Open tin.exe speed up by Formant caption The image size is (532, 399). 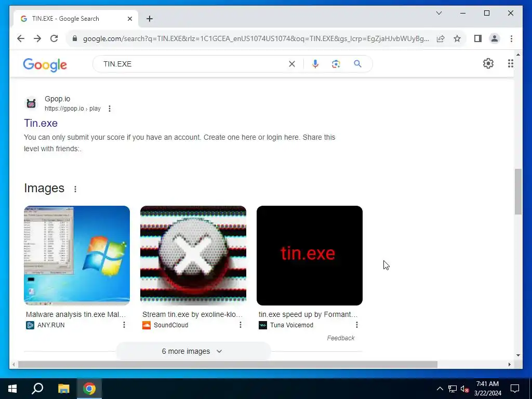pyautogui.click(x=308, y=314)
